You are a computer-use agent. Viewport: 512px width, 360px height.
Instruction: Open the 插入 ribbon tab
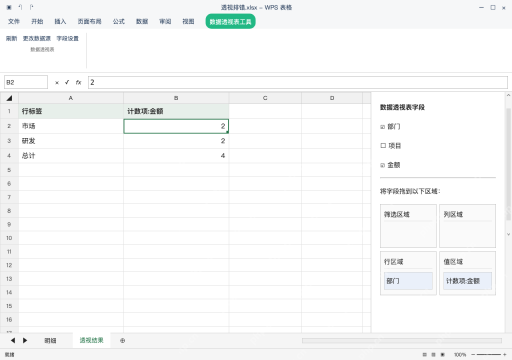(x=60, y=21)
